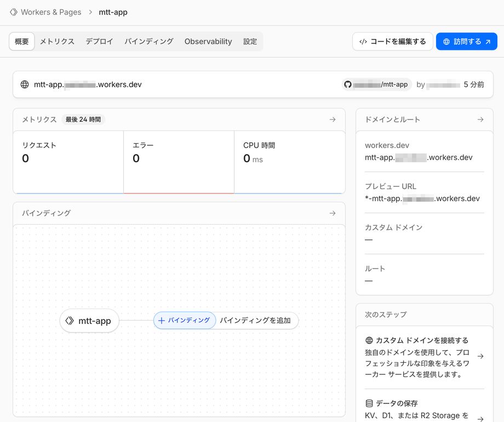Open the Workers & Pages breadcrumb link
Screen dimensions: 504x422
pyautogui.click(x=51, y=12)
